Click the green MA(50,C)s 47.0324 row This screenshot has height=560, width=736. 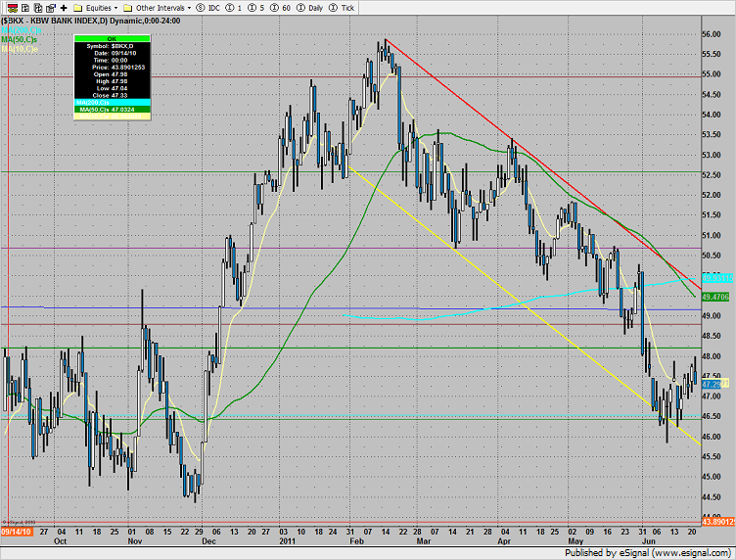[113, 110]
